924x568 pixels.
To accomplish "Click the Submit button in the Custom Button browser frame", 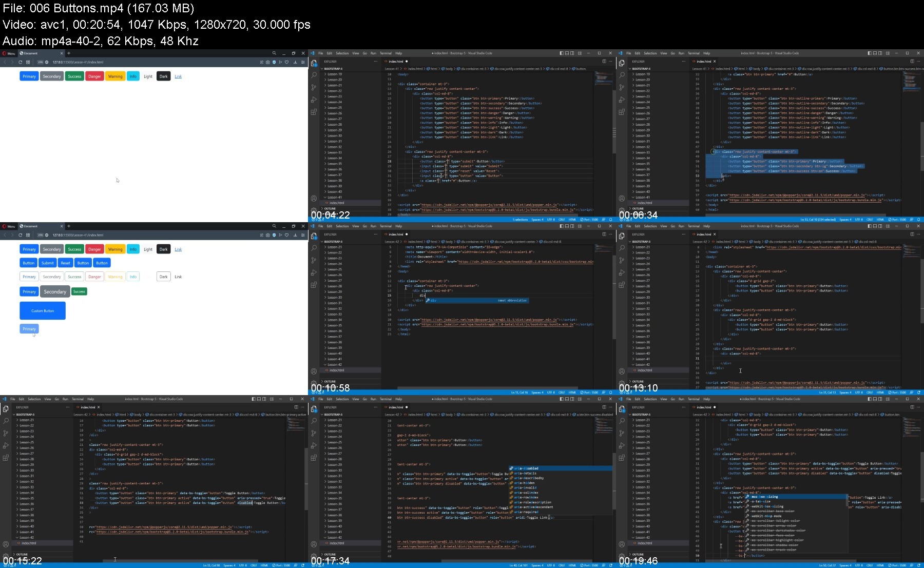I will [x=48, y=263].
